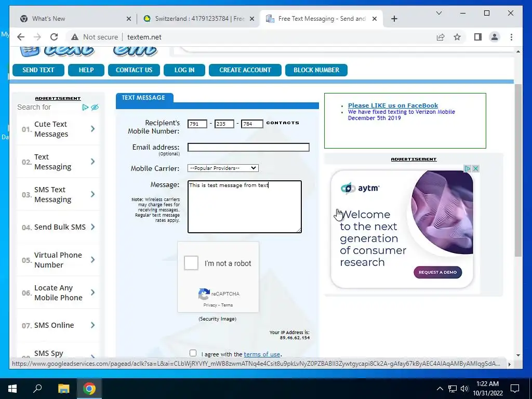The height and width of the screenshot is (399, 532).
Task: Open Windows taskbar search
Action: coord(37,389)
